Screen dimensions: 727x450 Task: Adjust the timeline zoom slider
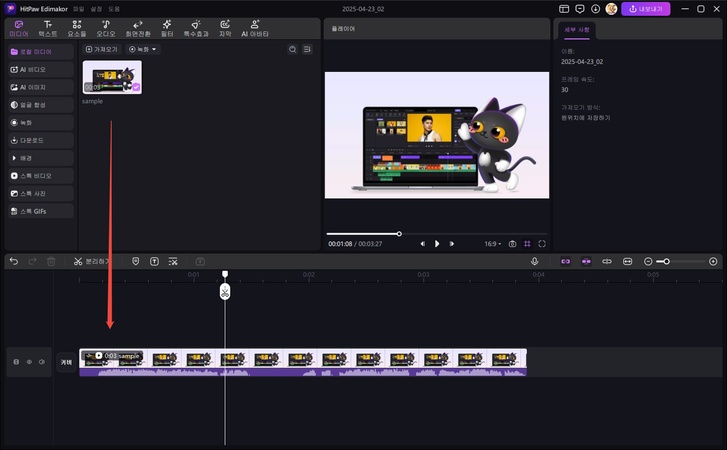(x=681, y=261)
